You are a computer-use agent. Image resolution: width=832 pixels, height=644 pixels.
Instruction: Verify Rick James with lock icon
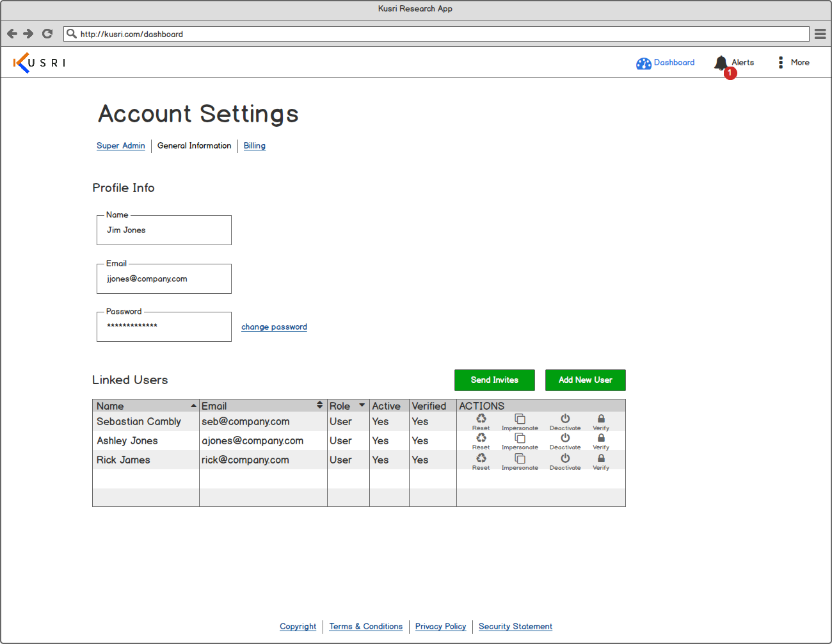pos(601,462)
